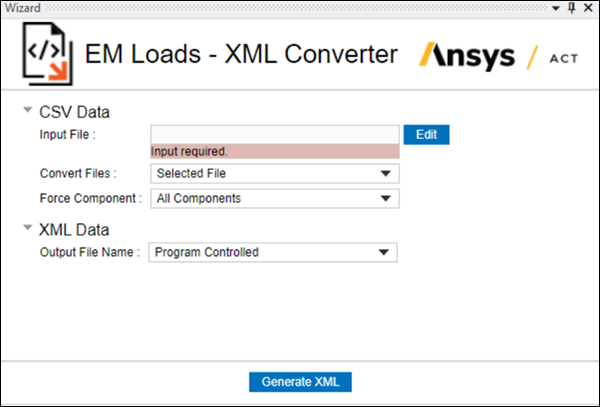Collapse the CSV Data section triangle
Screen dimensions: 600x407
pos(27,111)
